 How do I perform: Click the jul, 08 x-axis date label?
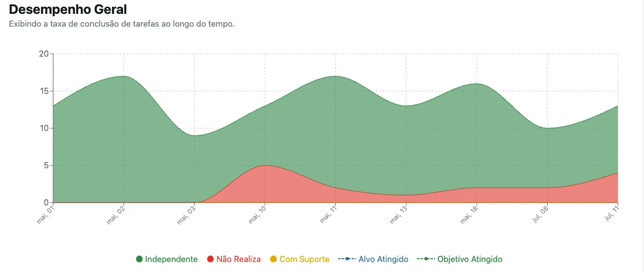coord(540,215)
